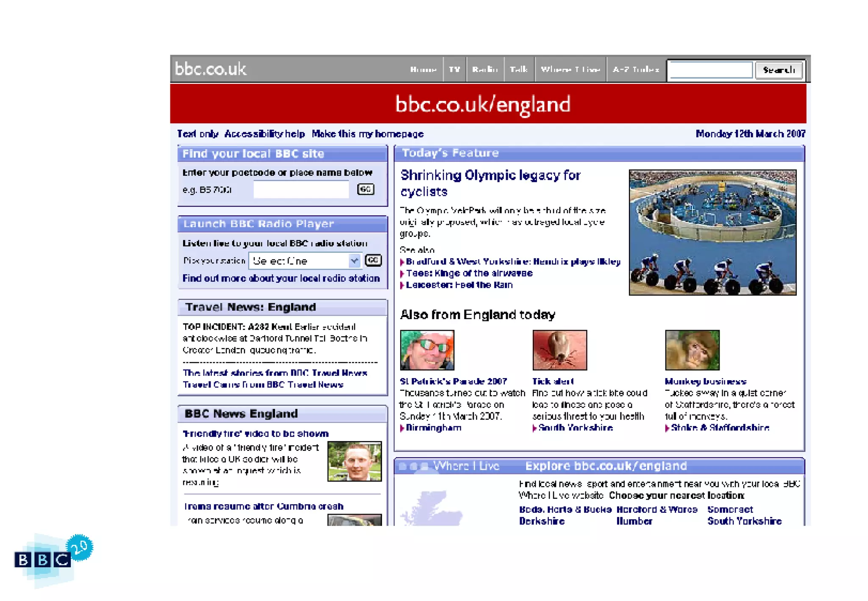This screenshot has height=601, width=868.
Task: Open the South Yorkshire location link
Action: coord(744,521)
